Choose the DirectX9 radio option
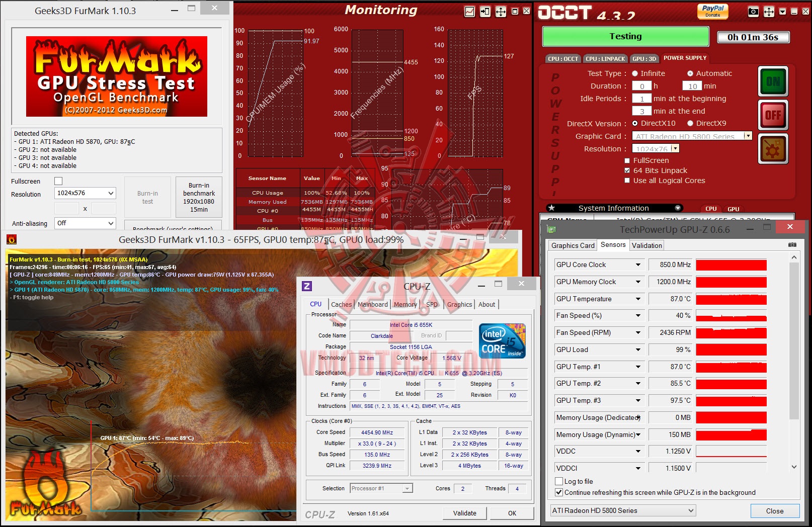812x527 pixels. [690, 123]
